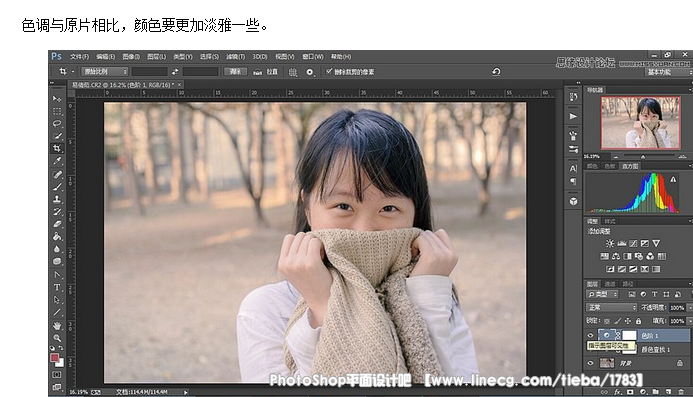Toggle the type layer filter icon
This screenshot has height=397, width=693.
click(655, 294)
